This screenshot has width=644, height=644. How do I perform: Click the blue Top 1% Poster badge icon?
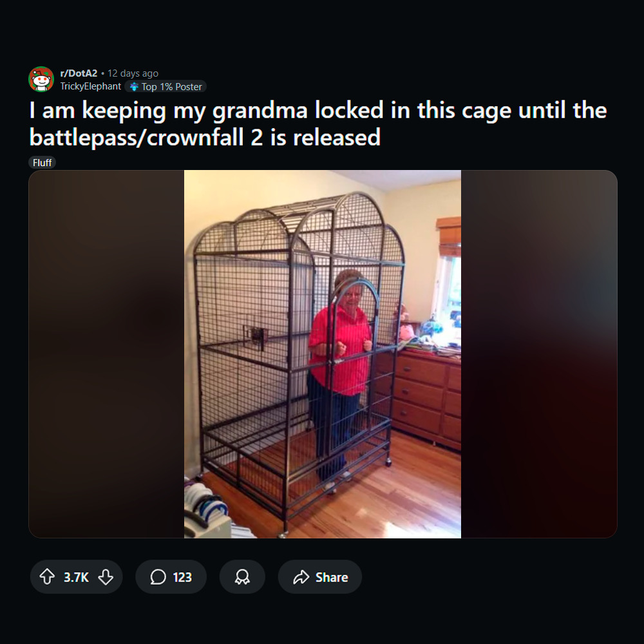(134, 87)
